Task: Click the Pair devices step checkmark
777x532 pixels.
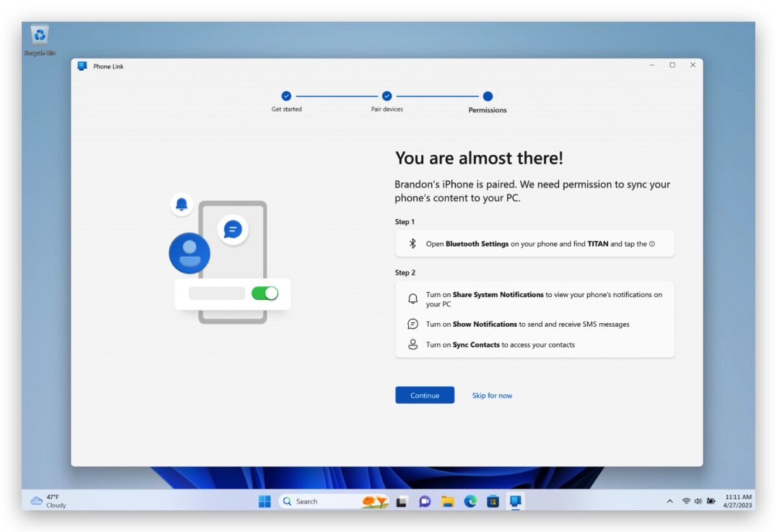Action: tap(387, 96)
